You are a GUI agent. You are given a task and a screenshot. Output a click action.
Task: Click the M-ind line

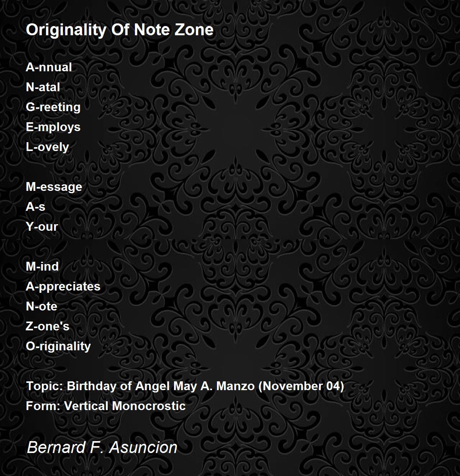coord(42,266)
